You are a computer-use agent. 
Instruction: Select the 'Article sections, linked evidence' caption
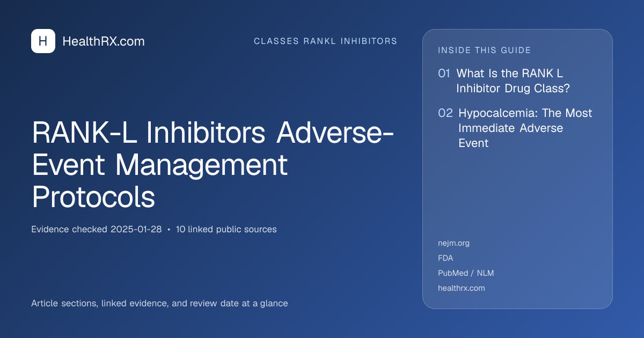pyautogui.click(x=159, y=303)
